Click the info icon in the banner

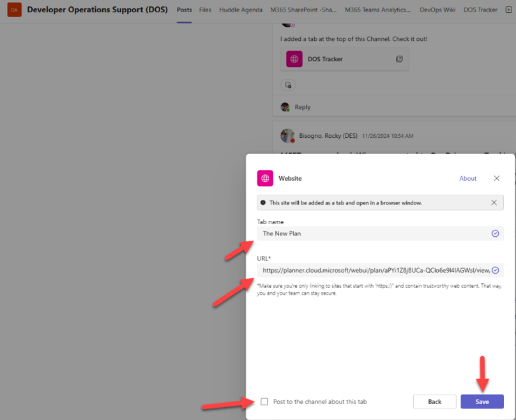[x=262, y=202]
